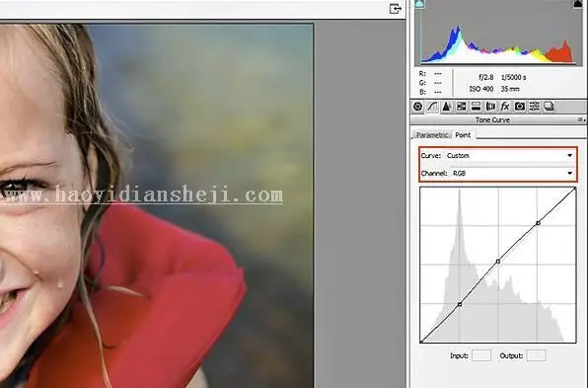Image resolution: width=588 pixels, height=388 pixels.
Task: Expand the Curve preset dropdown
Action: (510, 155)
